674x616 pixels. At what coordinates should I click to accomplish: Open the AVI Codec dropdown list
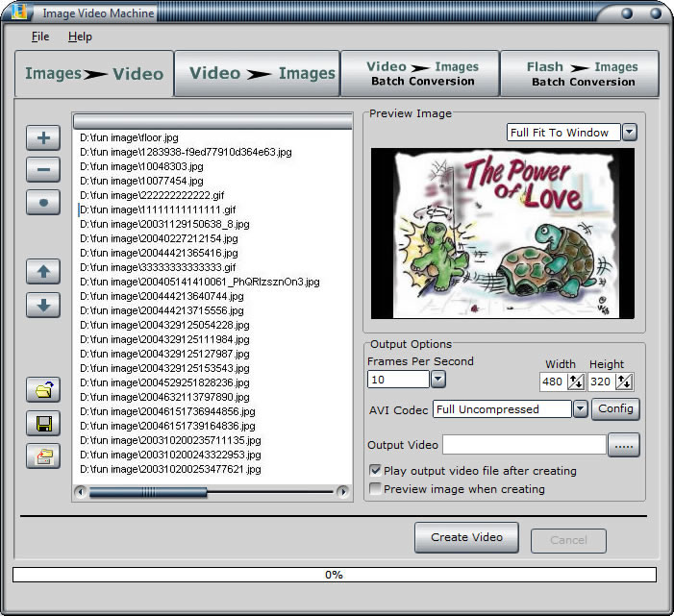580,409
